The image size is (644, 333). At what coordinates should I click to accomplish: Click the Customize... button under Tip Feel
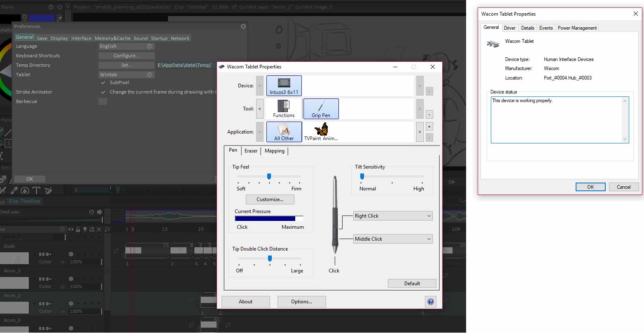(x=270, y=199)
